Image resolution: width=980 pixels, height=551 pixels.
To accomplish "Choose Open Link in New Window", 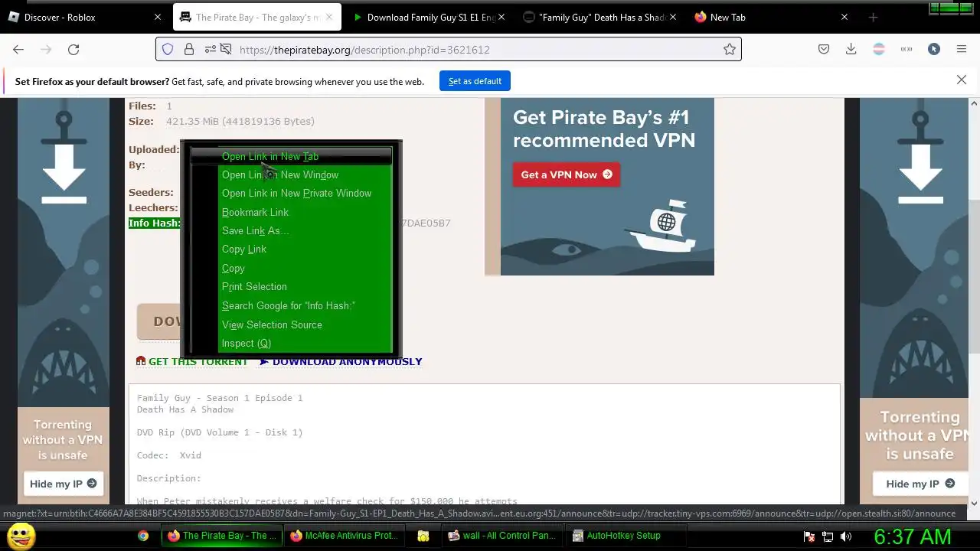I will pyautogui.click(x=291, y=174).
